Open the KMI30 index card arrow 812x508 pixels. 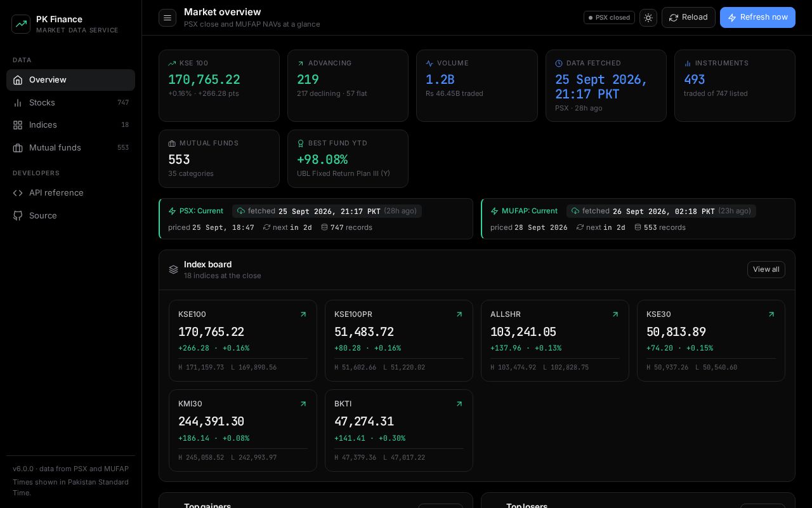(303, 404)
